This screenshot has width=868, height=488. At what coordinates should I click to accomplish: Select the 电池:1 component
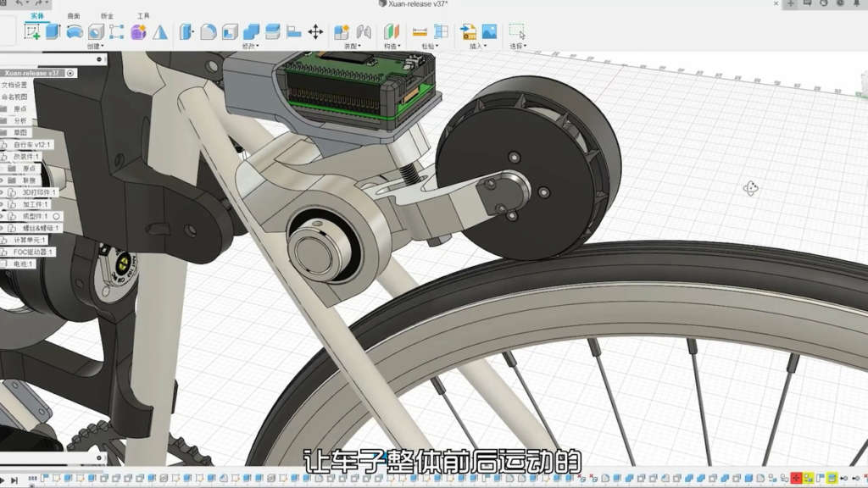click(23, 264)
